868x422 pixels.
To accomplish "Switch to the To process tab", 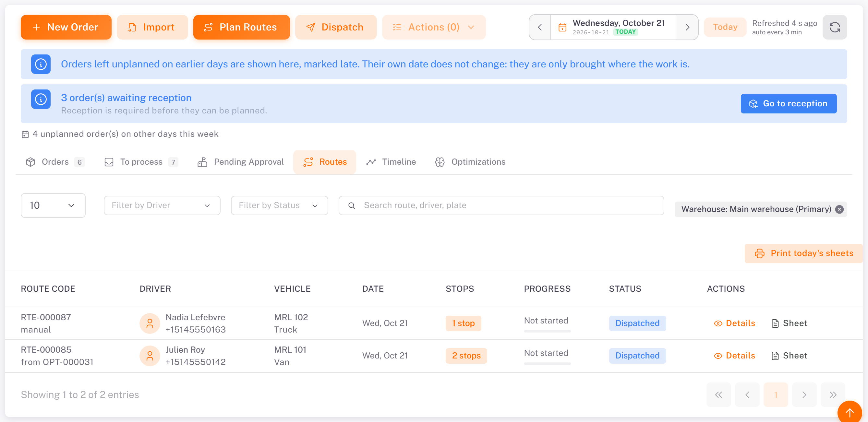I will [x=141, y=162].
